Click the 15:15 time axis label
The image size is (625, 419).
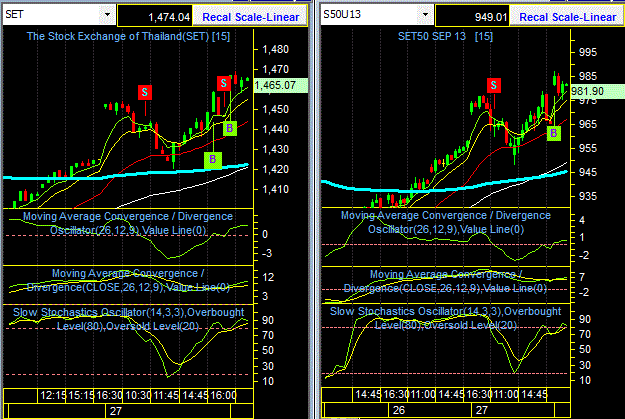point(81,395)
